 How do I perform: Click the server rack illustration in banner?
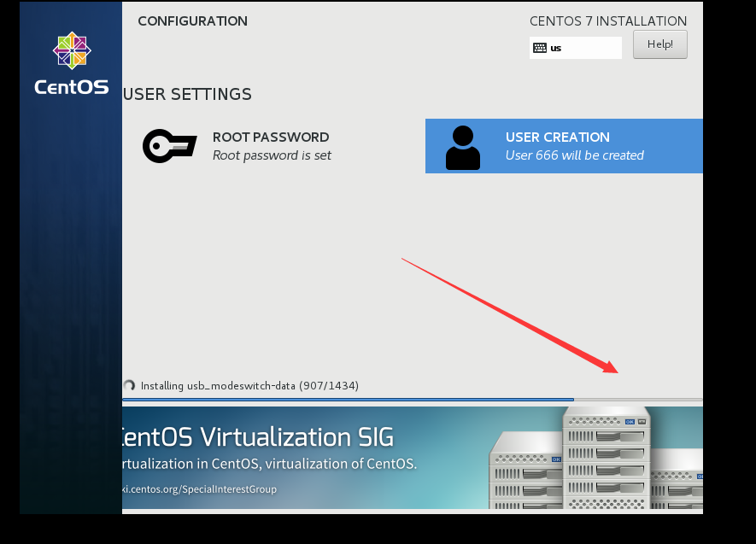pyautogui.click(x=595, y=458)
